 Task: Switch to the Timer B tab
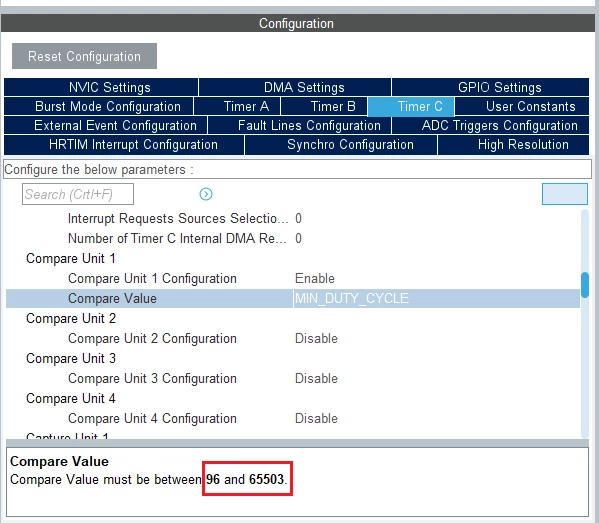pyautogui.click(x=324, y=106)
